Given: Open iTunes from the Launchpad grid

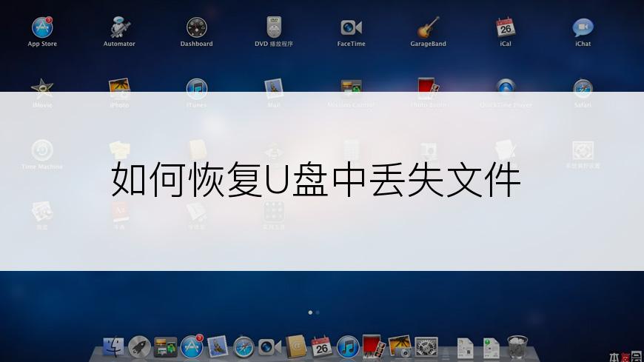Looking at the screenshot, I should (x=197, y=89).
